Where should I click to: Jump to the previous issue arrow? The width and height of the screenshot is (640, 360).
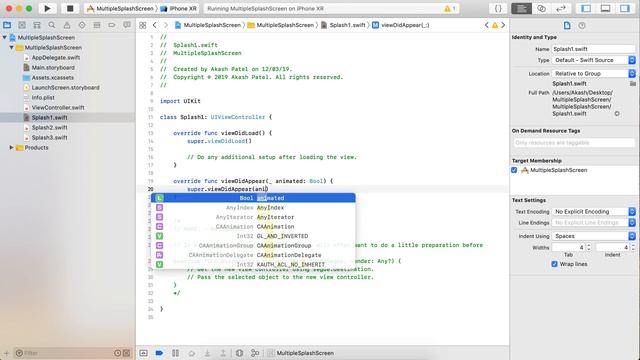487,25
